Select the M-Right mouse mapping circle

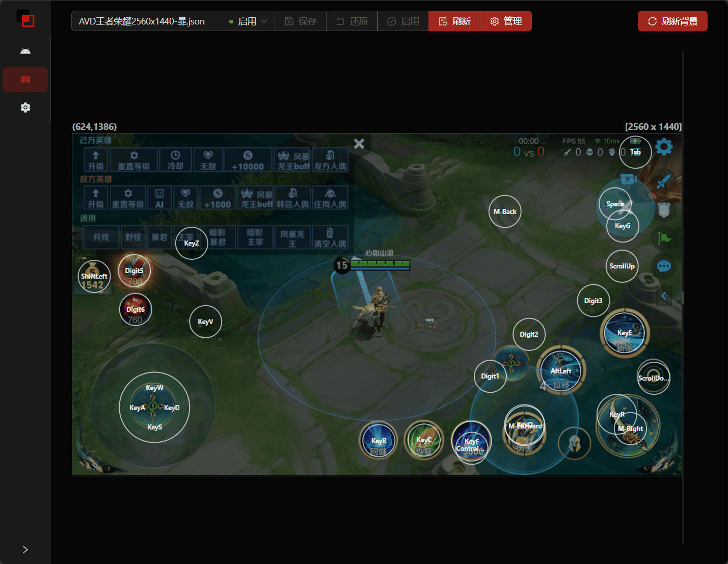click(630, 428)
